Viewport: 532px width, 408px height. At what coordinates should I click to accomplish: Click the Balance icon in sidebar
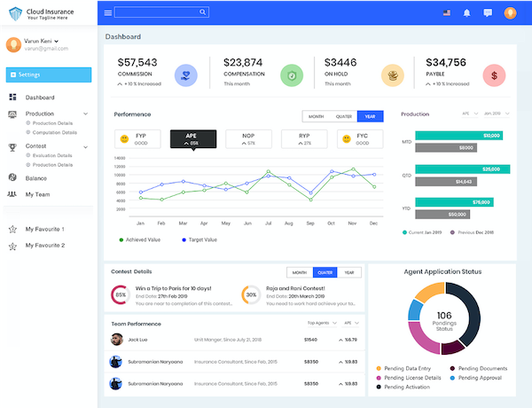(12, 178)
